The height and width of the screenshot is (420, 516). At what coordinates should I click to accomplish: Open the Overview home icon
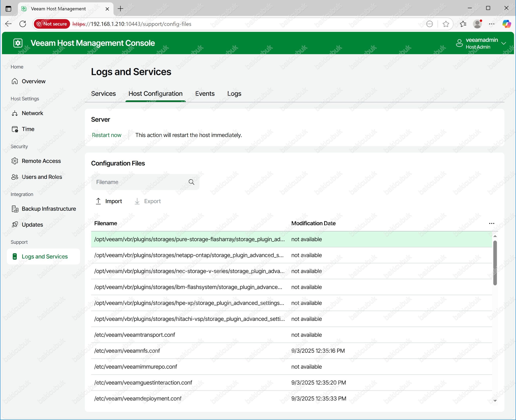(x=15, y=81)
